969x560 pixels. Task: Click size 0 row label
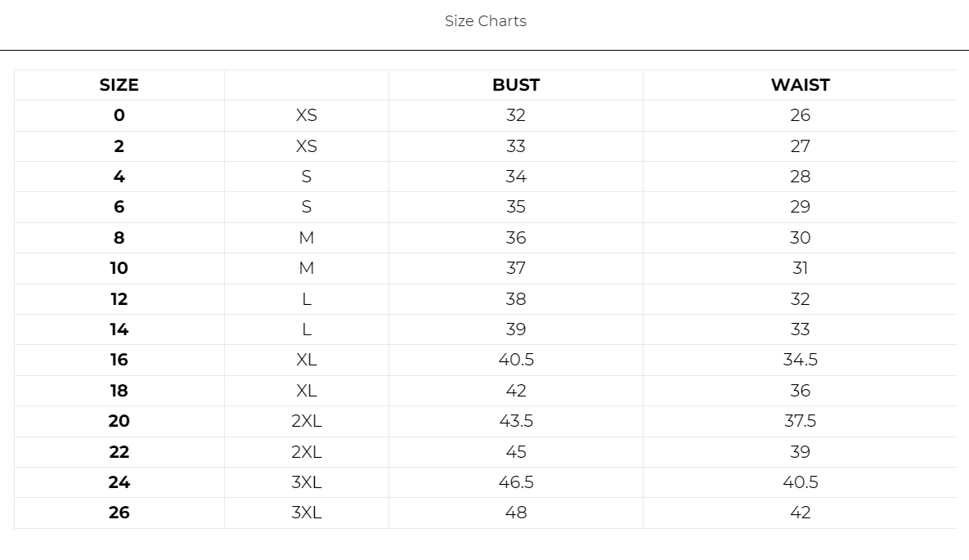[119, 115]
